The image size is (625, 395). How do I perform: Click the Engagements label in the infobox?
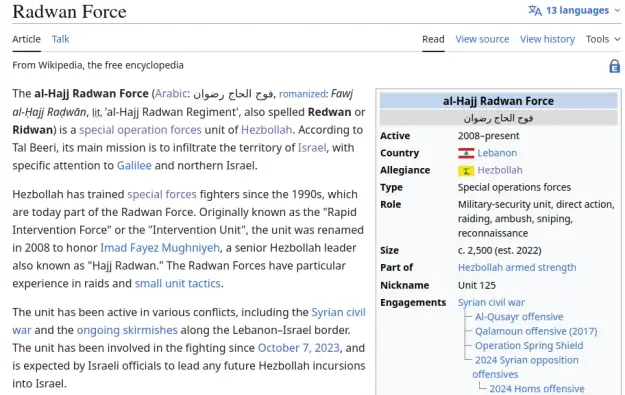pyautogui.click(x=413, y=303)
